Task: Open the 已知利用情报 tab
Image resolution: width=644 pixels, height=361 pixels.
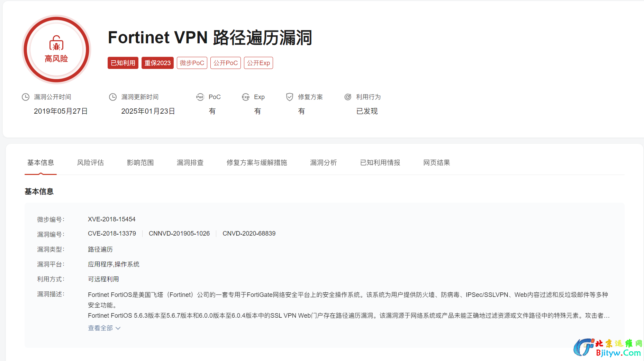Action: pos(380,163)
